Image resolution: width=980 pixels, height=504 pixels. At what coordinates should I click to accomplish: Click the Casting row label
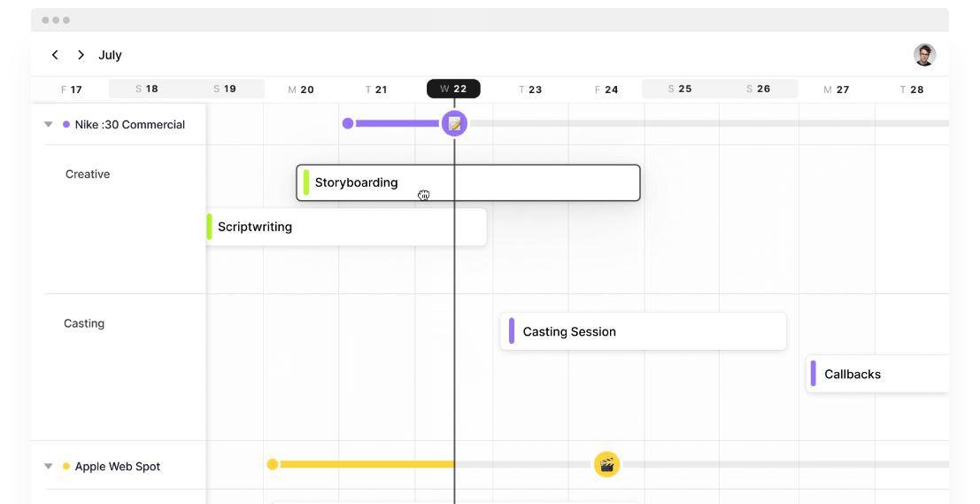point(84,323)
